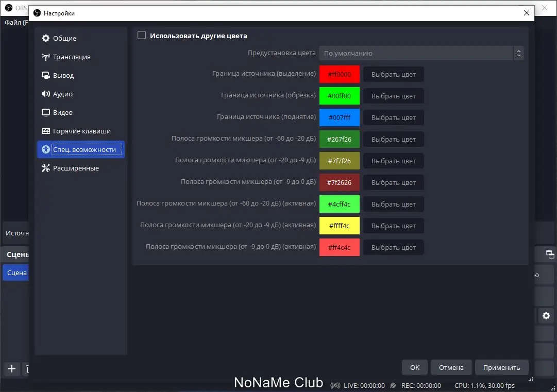This screenshot has height=392, width=557.
Task: Click the General gear icon in the sidebar
Action: click(x=46, y=38)
